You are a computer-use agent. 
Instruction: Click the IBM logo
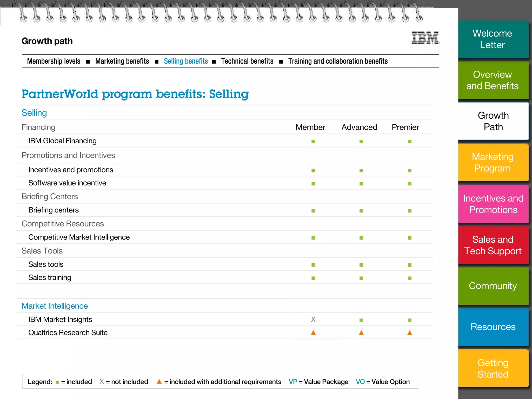pyautogui.click(x=425, y=38)
